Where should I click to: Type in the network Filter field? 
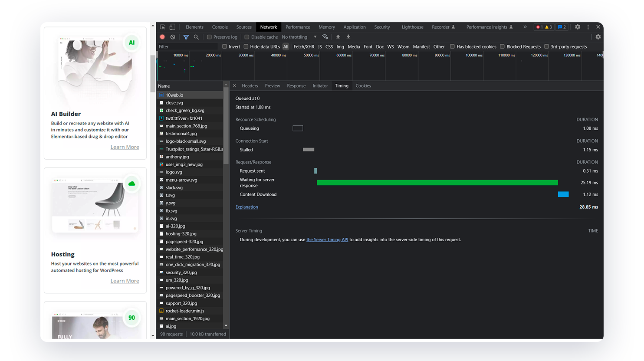[x=187, y=47]
